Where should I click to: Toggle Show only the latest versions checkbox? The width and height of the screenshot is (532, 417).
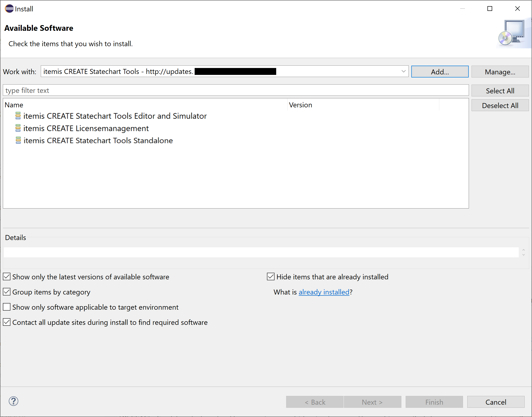(x=7, y=276)
